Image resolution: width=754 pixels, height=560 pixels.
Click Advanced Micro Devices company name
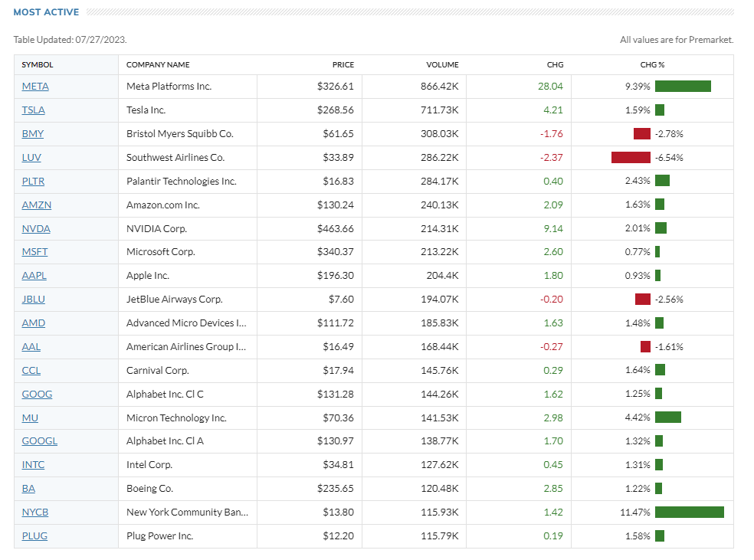coord(186,323)
